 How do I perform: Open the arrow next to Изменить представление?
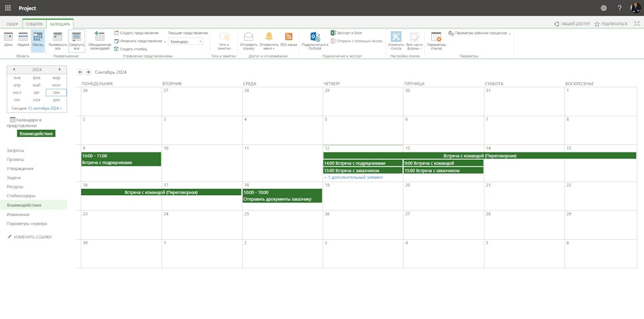165,41
